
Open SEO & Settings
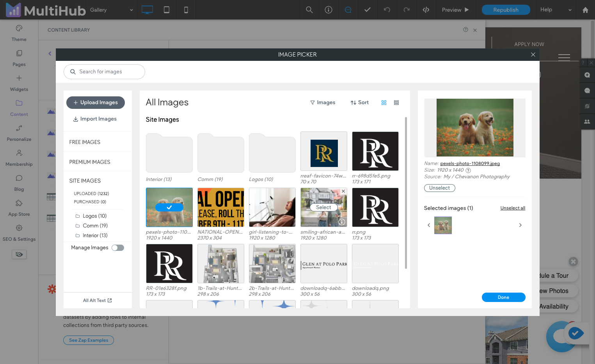(19, 233)
